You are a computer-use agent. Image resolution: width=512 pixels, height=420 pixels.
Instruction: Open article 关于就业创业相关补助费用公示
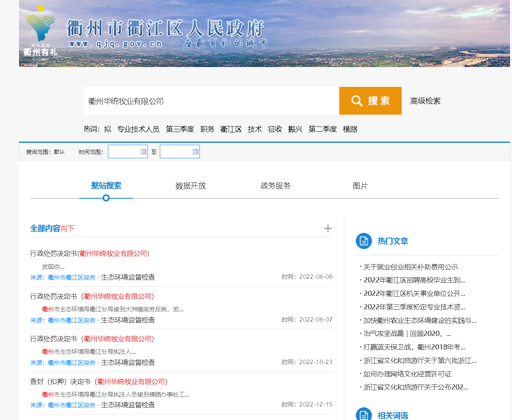pos(410,267)
